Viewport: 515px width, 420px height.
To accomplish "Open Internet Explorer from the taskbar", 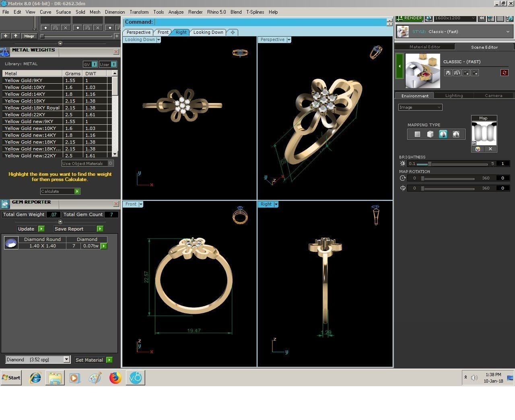I will (x=35, y=378).
